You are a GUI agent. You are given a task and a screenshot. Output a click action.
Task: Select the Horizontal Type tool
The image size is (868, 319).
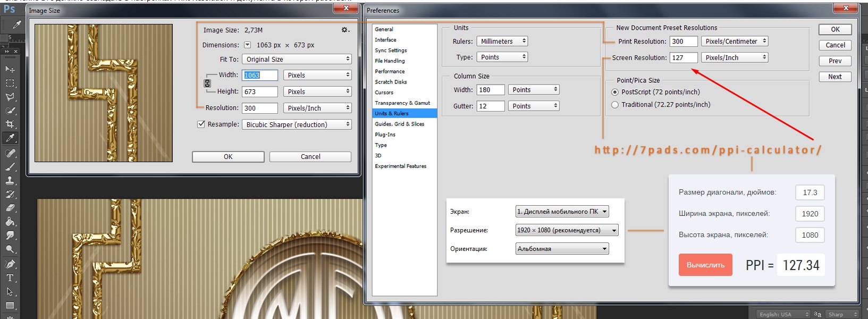[10, 278]
